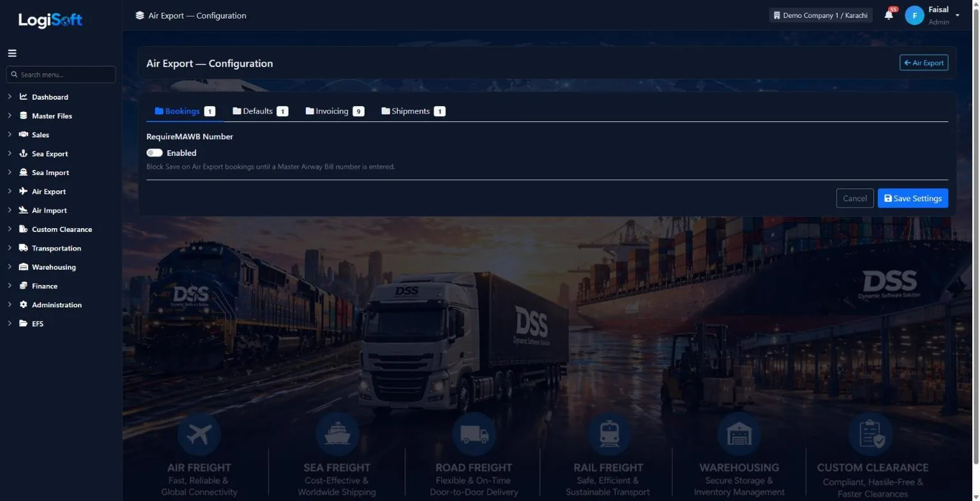Open the Administration menu item

(x=57, y=305)
